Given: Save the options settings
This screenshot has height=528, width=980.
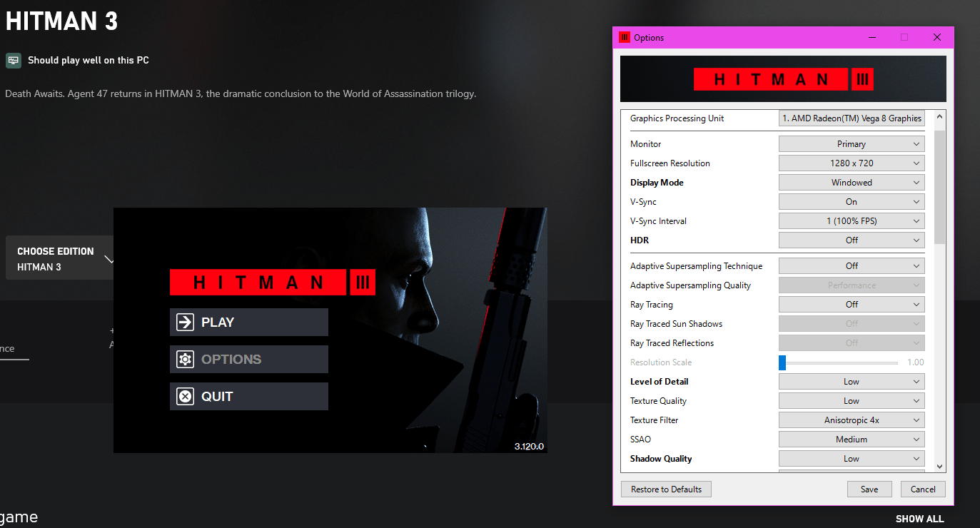Looking at the screenshot, I should (x=869, y=489).
